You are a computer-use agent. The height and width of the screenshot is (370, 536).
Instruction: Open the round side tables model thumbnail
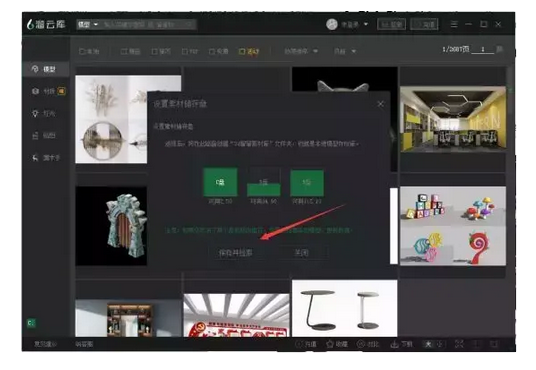[345, 308]
